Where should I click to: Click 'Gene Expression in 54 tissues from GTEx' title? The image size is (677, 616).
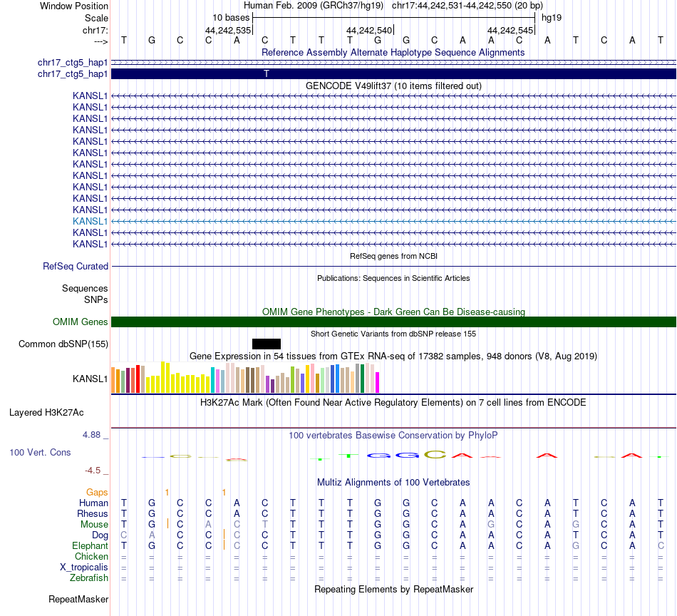393,356
